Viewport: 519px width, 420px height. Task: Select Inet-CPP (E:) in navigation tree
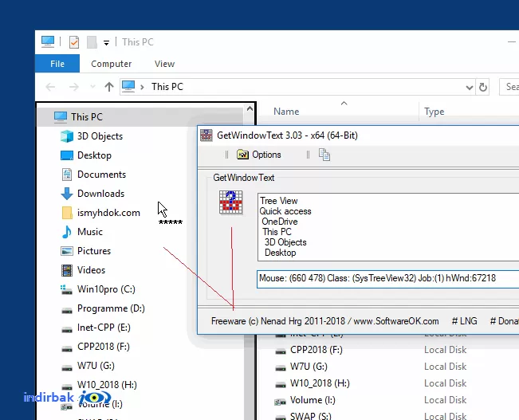click(x=104, y=328)
